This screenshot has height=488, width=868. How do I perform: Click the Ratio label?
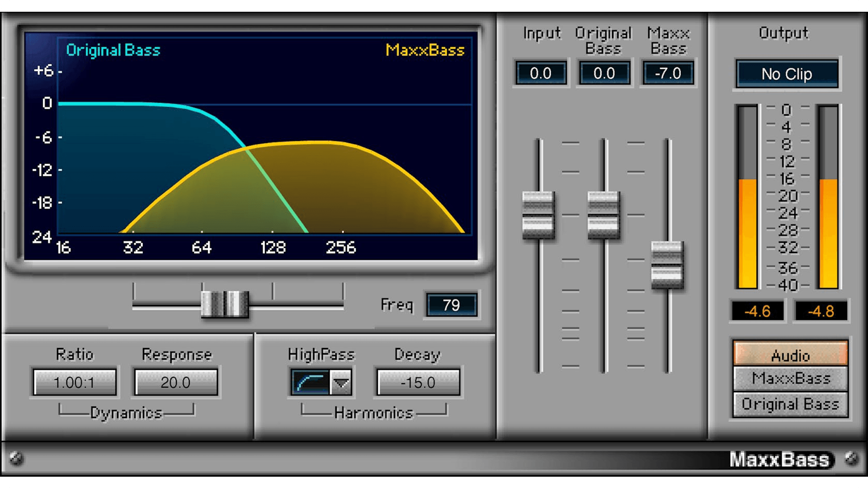[x=75, y=354]
